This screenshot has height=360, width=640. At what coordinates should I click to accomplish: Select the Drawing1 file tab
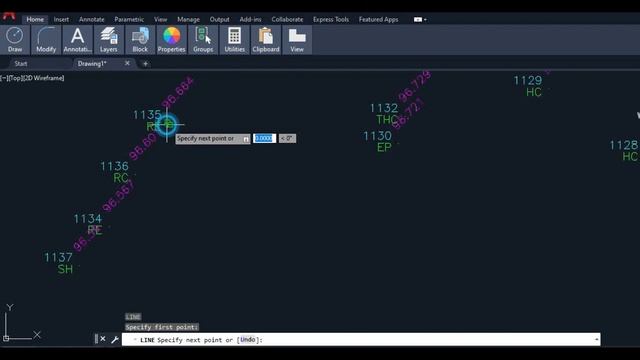pyautogui.click(x=92, y=64)
